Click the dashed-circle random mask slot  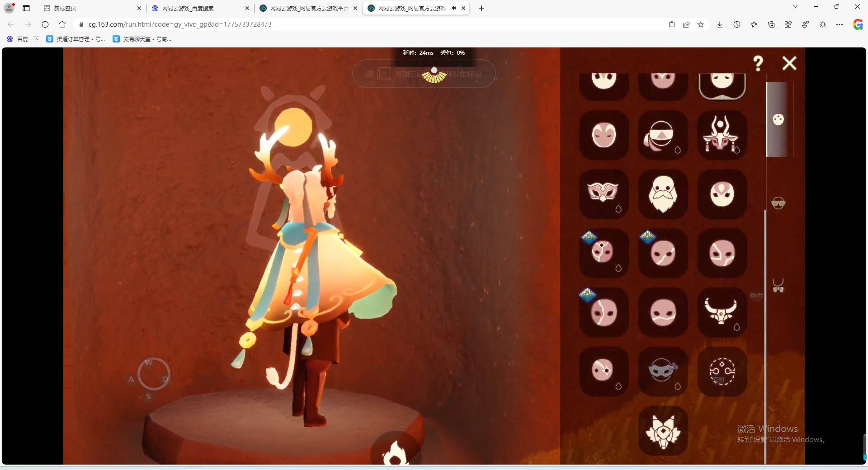pos(722,371)
